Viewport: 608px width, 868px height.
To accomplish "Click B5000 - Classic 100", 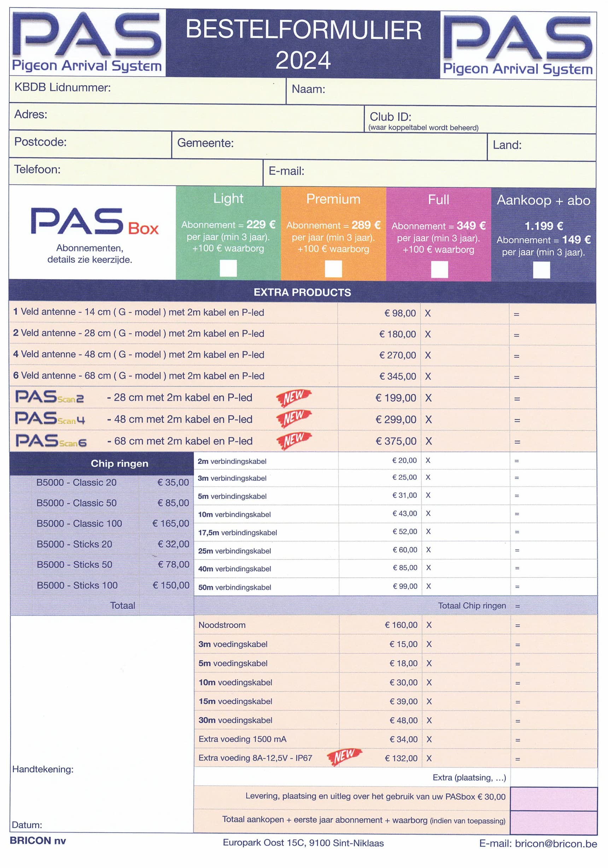I will pos(79,523).
